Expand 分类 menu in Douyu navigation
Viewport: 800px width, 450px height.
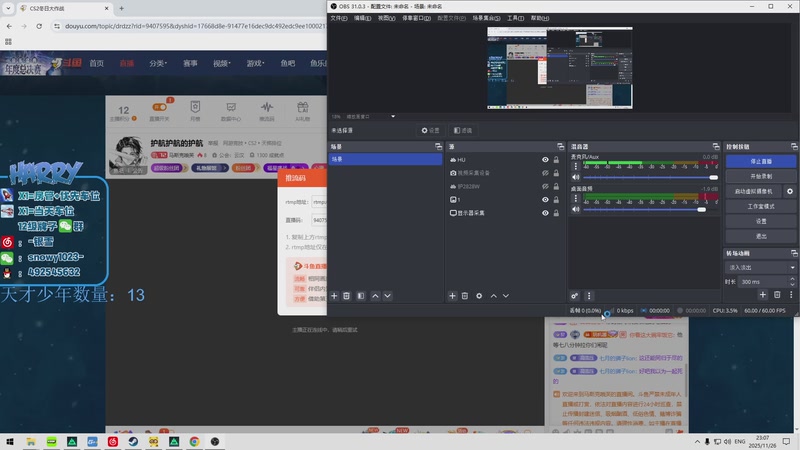pos(158,63)
